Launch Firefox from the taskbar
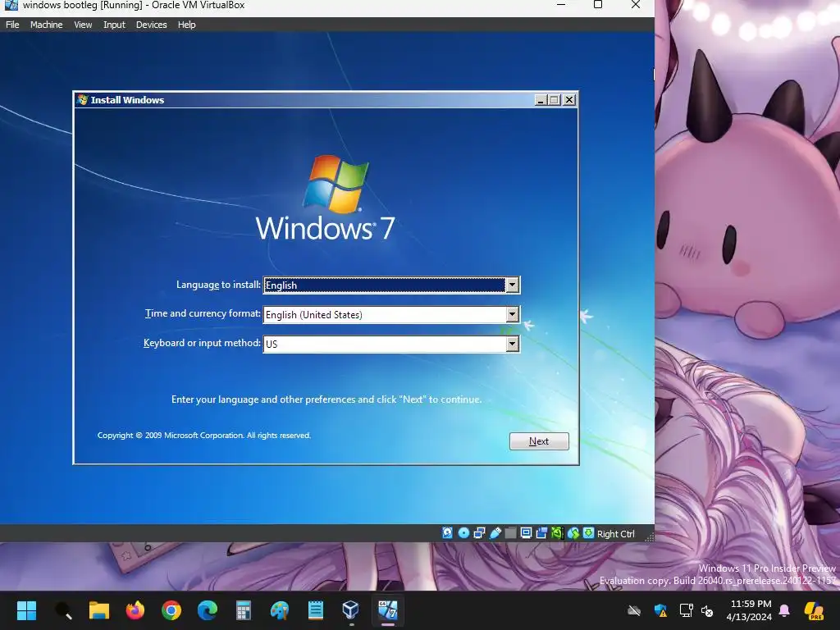 135,610
